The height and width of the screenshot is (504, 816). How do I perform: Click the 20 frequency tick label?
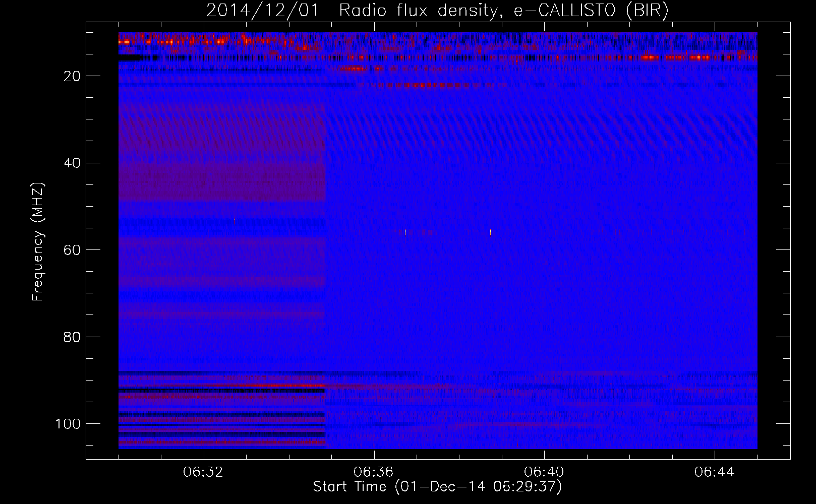(x=72, y=76)
